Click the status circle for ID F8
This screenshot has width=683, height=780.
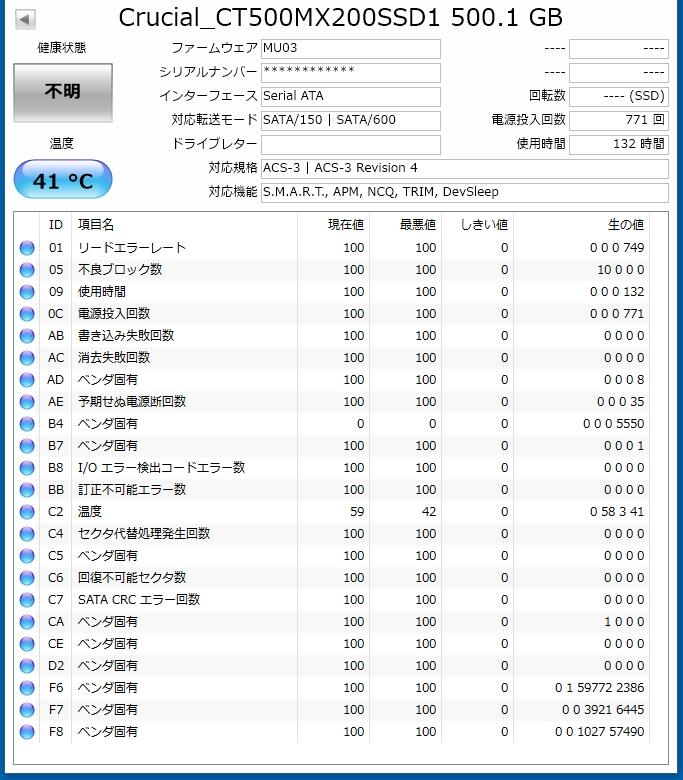27,732
